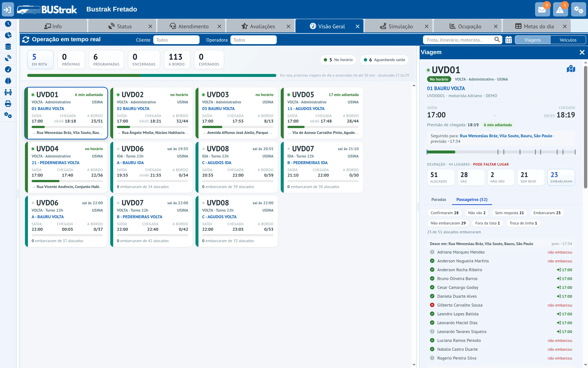
Task: Click the Rua Wenceslau Bráz destination link
Action: [506, 136]
